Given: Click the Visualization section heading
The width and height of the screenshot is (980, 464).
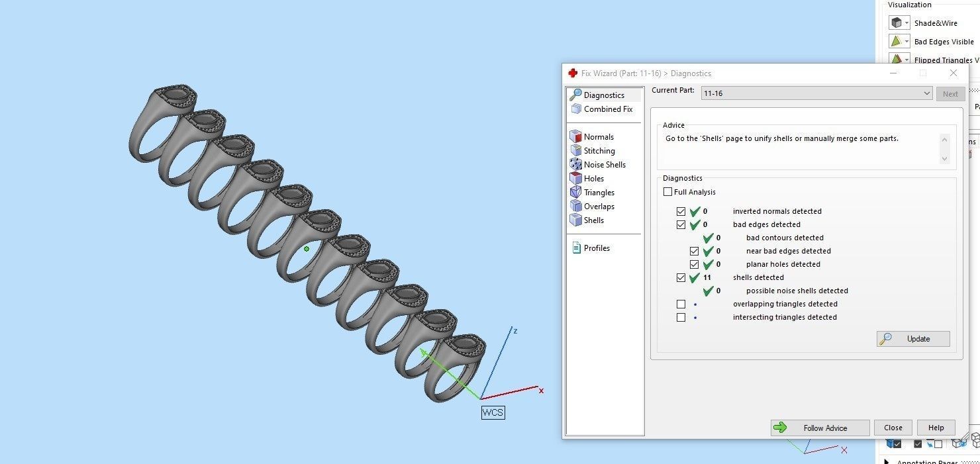Looking at the screenshot, I should [x=909, y=5].
